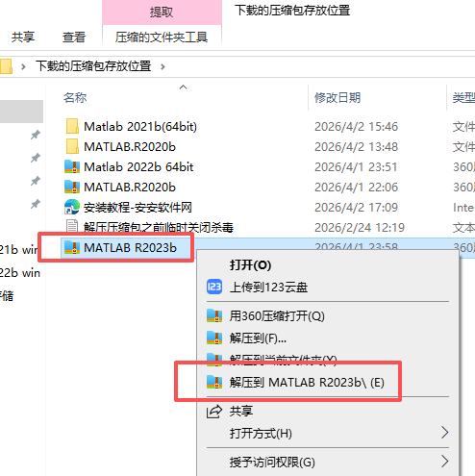This screenshot has height=476, width=475.
Task: Click the second pin icon in navigation pane
Action: pyautogui.click(x=36, y=158)
